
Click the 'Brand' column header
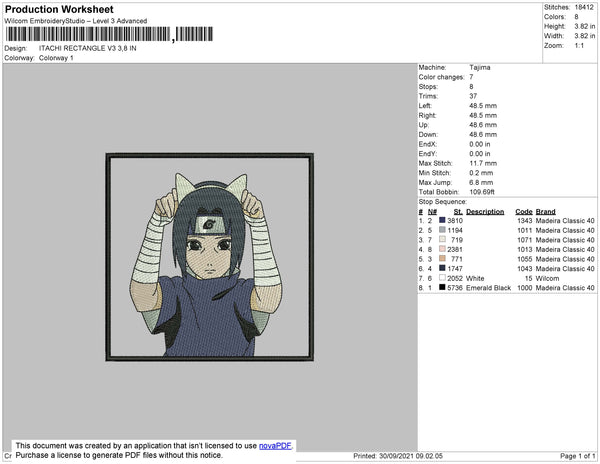545,212
